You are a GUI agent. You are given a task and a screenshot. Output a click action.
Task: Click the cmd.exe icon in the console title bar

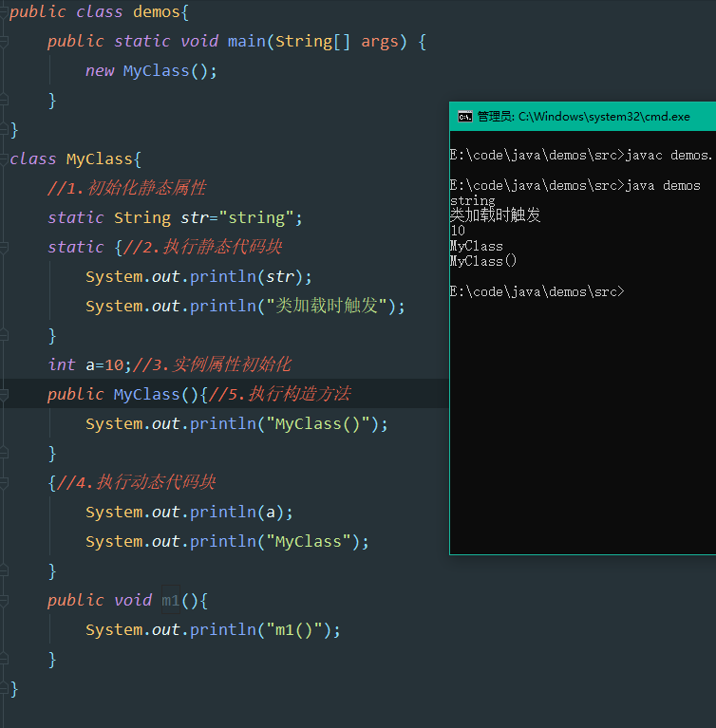pyautogui.click(x=465, y=117)
